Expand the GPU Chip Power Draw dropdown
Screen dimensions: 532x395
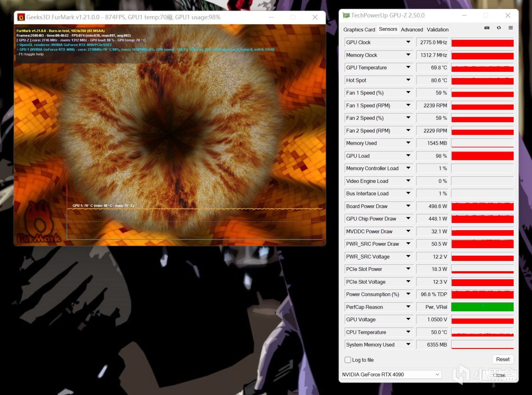click(408, 219)
